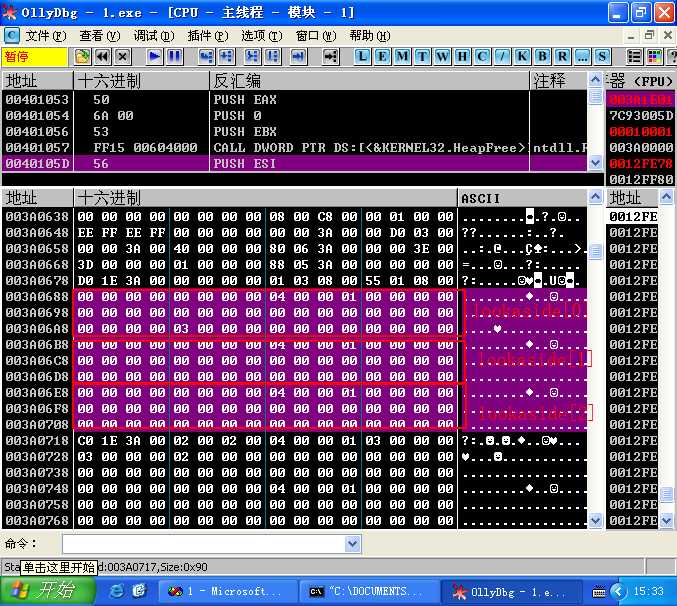Click the Windows 开始 Start button
Image resolution: width=677 pixels, height=606 pixels.
[x=47, y=590]
